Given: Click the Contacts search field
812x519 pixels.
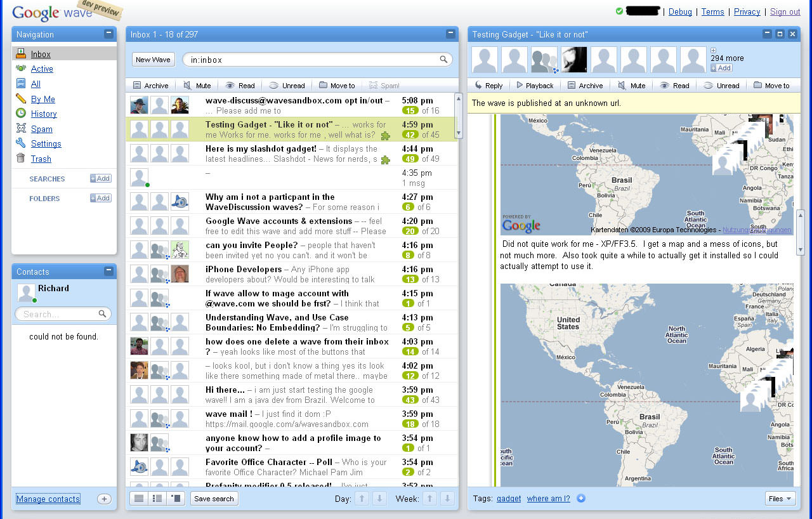Looking at the screenshot, I should pyautogui.click(x=63, y=314).
